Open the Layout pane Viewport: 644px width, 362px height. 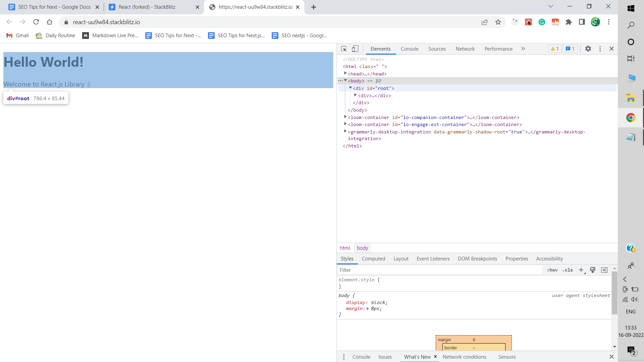tap(401, 259)
